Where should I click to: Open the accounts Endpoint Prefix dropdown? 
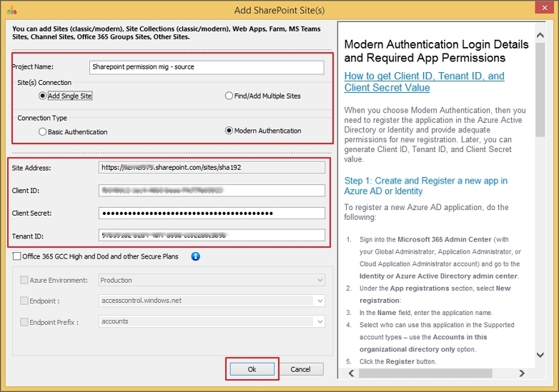point(212,321)
